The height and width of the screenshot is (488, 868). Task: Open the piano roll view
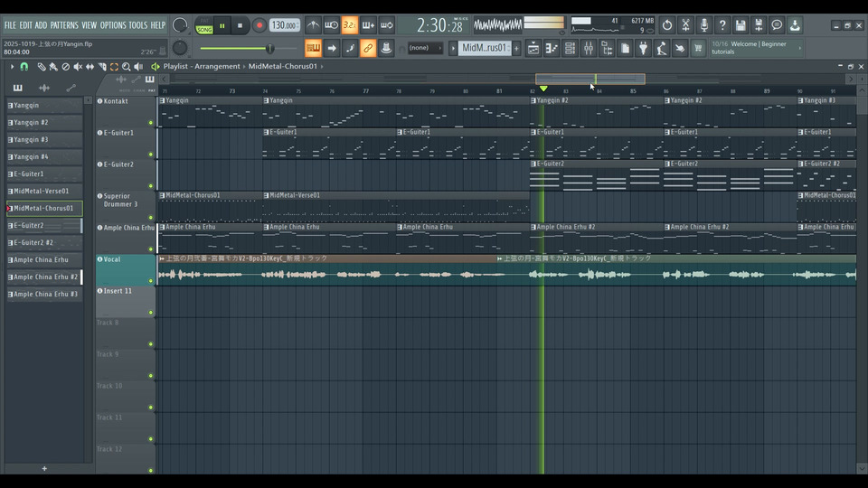(552, 48)
